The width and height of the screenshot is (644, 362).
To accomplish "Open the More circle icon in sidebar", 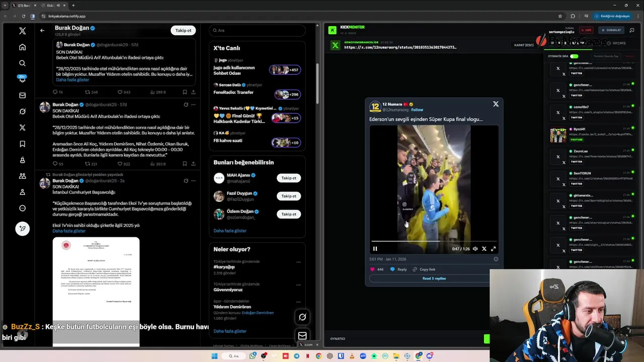I will point(22,208).
